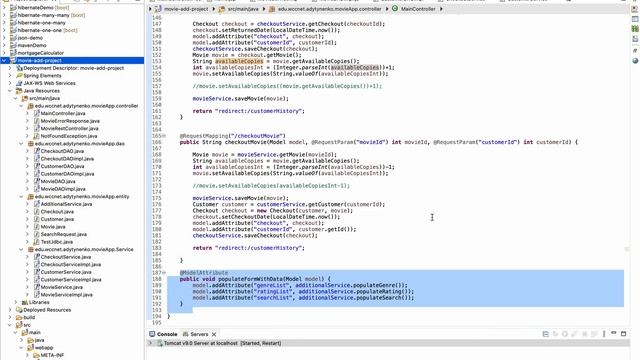Click the CheckoutDAO.java file icon
This screenshot has height=360, width=640.
pyautogui.click(x=36, y=151)
